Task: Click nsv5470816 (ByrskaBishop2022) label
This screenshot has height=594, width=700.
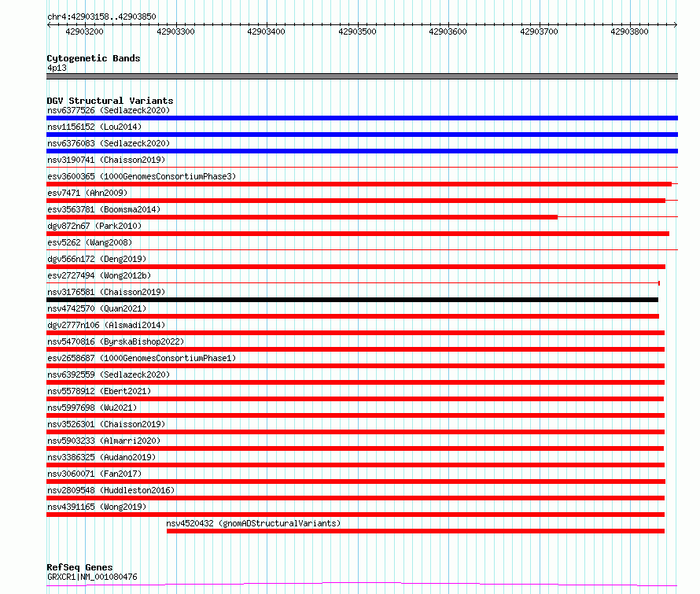Action: pos(116,341)
